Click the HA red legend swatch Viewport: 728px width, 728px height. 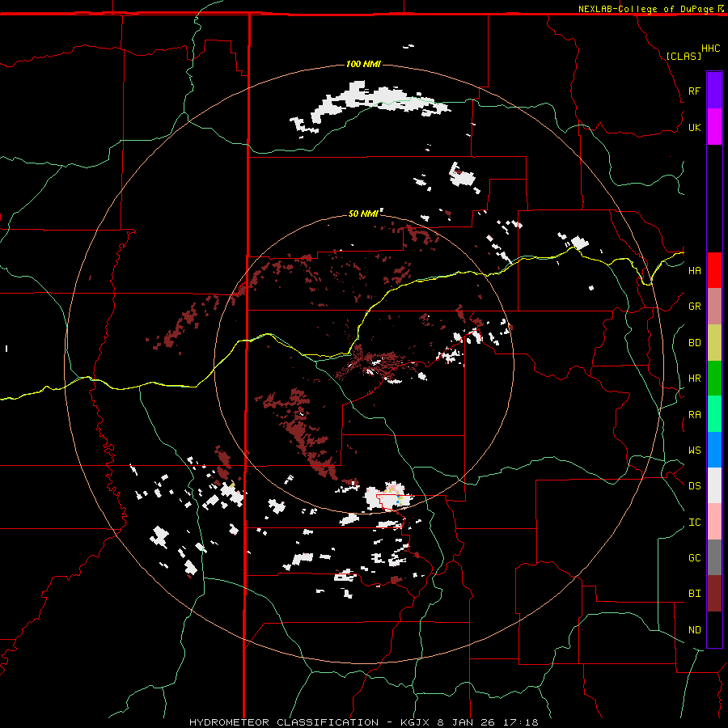[714, 270]
